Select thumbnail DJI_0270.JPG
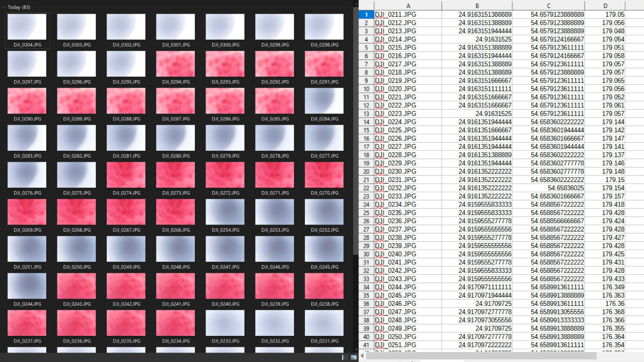 (324, 175)
